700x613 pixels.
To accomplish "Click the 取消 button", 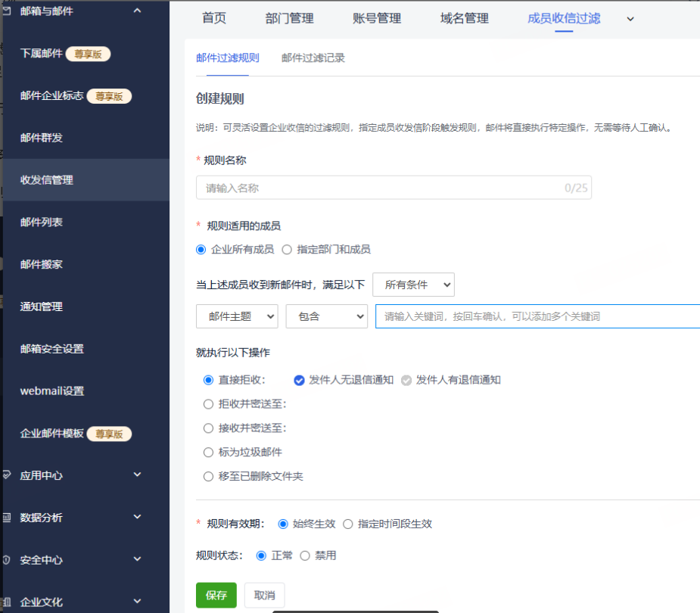I will [x=264, y=595].
